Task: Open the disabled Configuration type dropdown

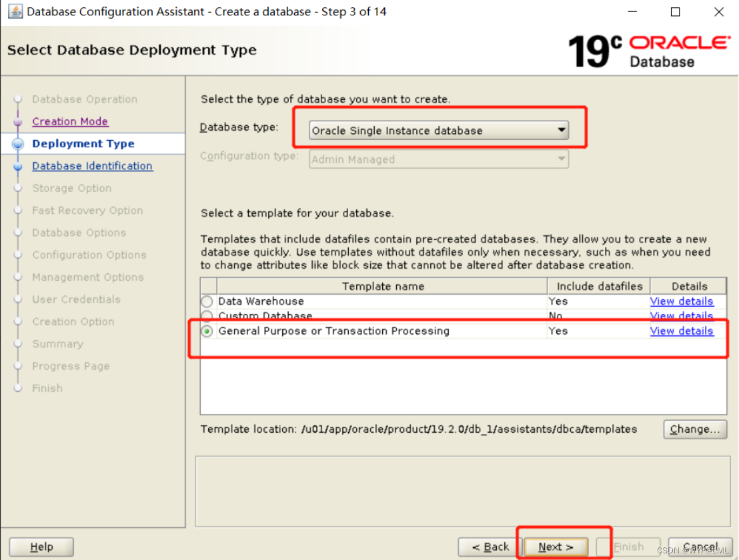Action: (x=438, y=159)
